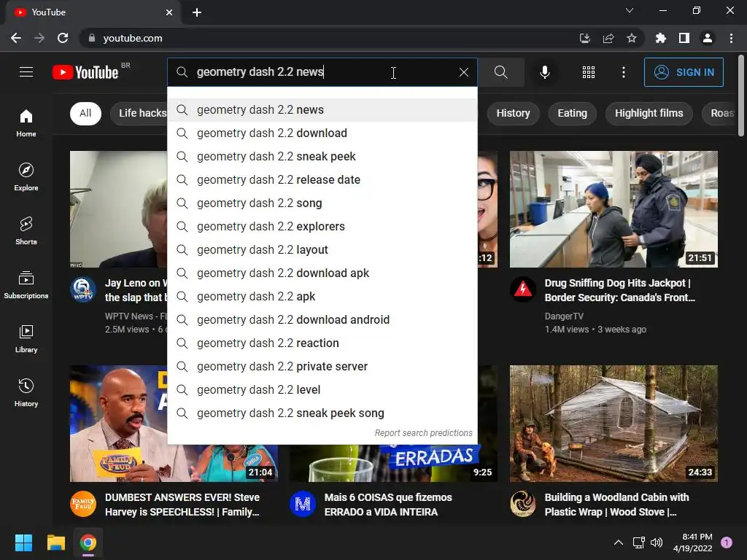Choose suggestion 'geometry dash 2.2 release date'
747x560 pixels.
pyautogui.click(x=322, y=180)
